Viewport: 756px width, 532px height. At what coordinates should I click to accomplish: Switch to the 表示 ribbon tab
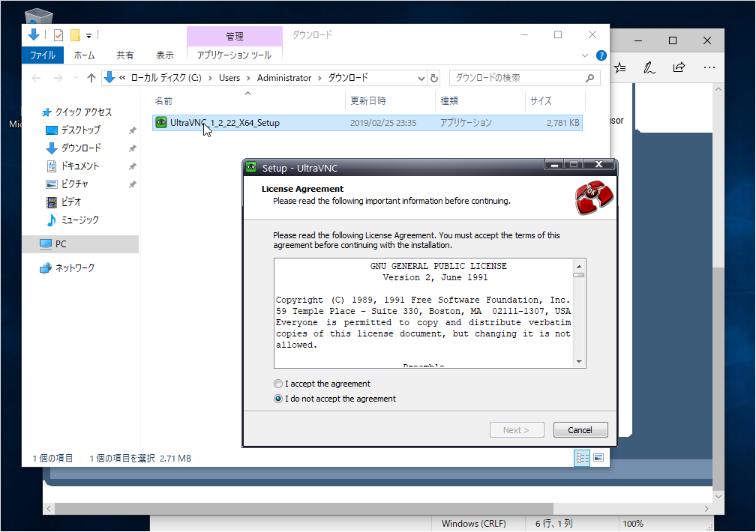165,55
